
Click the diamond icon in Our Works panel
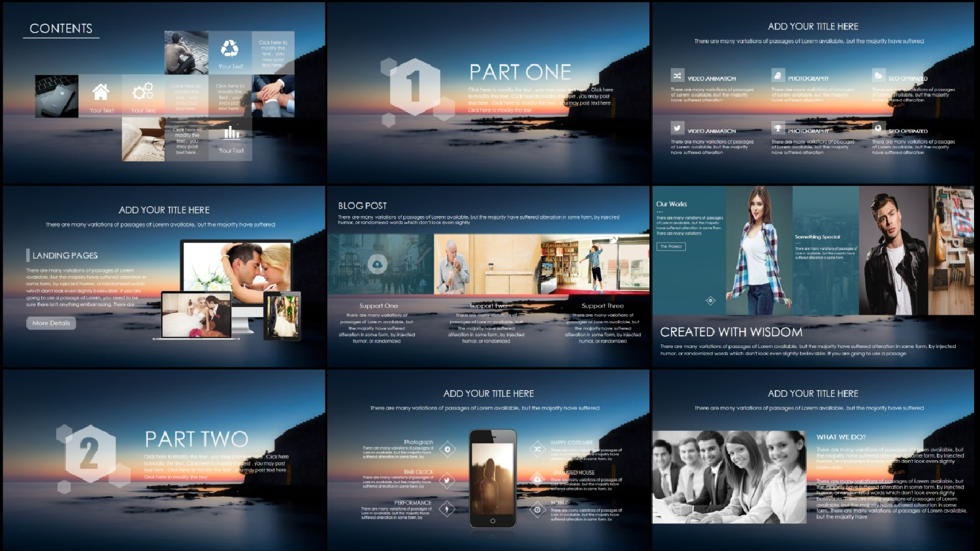tap(711, 300)
